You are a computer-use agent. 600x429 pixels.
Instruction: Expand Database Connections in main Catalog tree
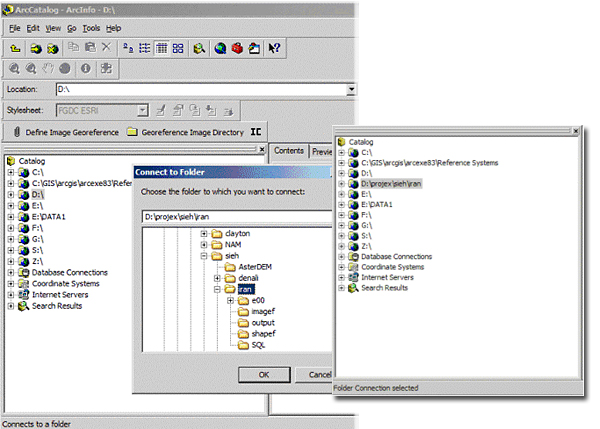pos(11,272)
